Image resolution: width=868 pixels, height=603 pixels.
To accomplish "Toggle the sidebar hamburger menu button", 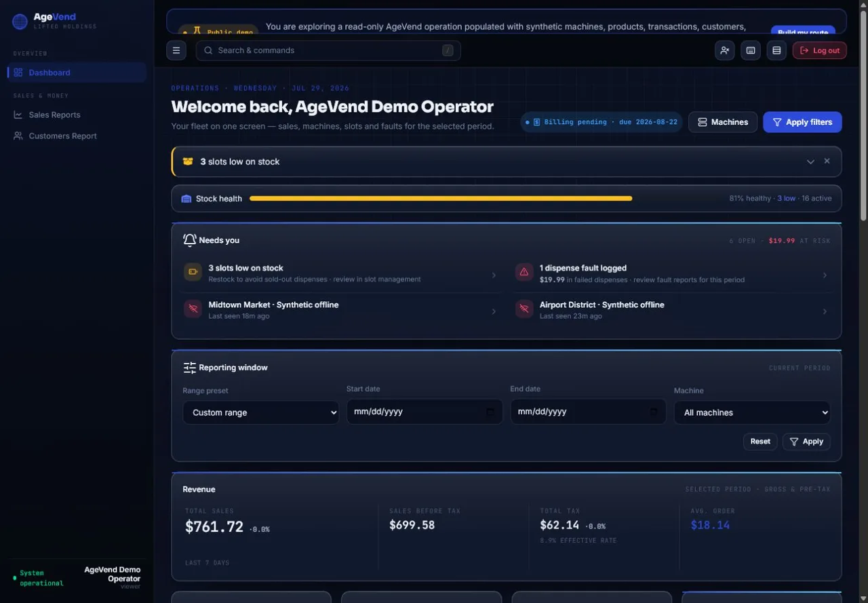I will (x=176, y=50).
